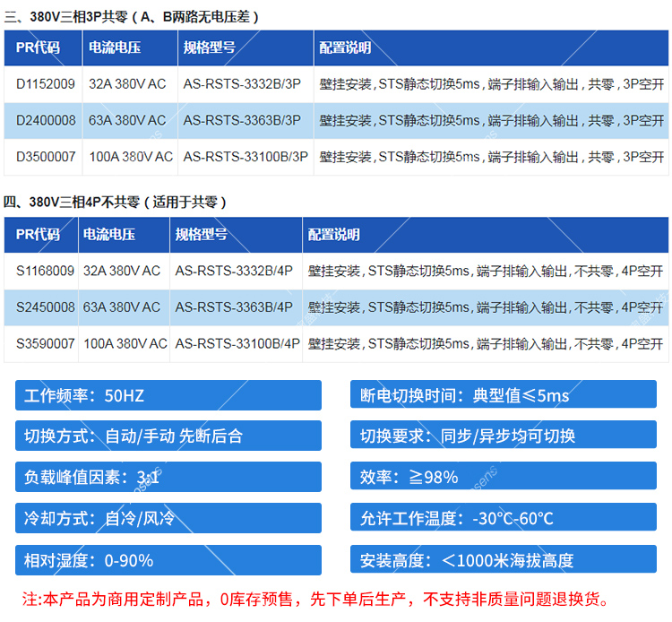The image size is (672, 622).
Task: Select the 切换方式 自动/手动 spec box
Action: [x=168, y=436]
